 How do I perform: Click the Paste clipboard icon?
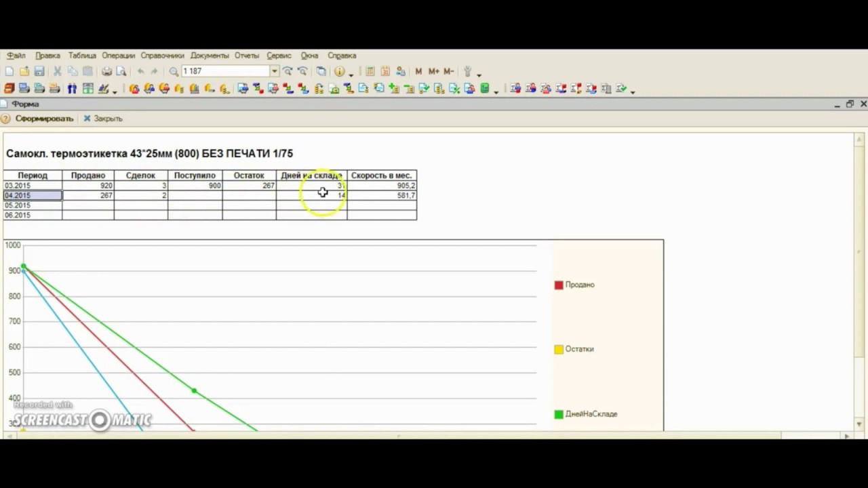coord(88,71)
